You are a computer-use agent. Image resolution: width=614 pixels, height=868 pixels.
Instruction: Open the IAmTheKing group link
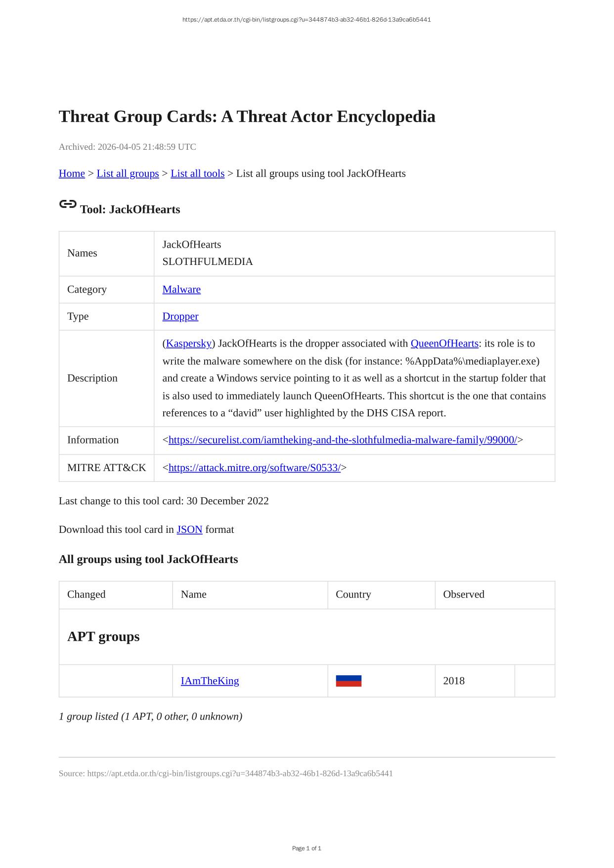coord(210,681)
